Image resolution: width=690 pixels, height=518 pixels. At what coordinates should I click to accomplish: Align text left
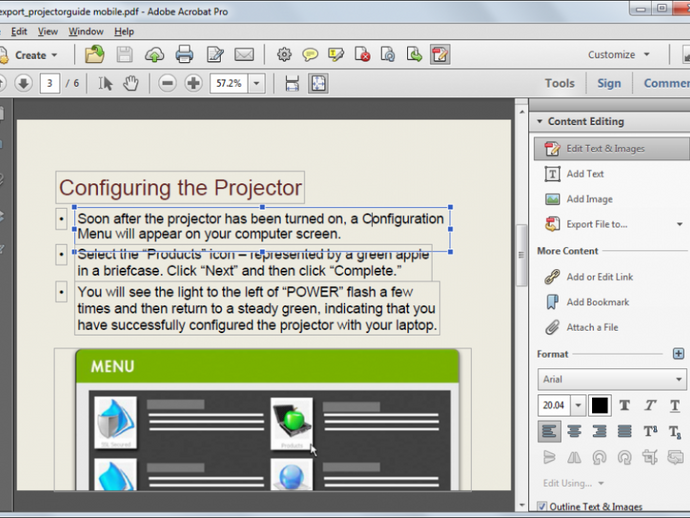tap(549, 431)
